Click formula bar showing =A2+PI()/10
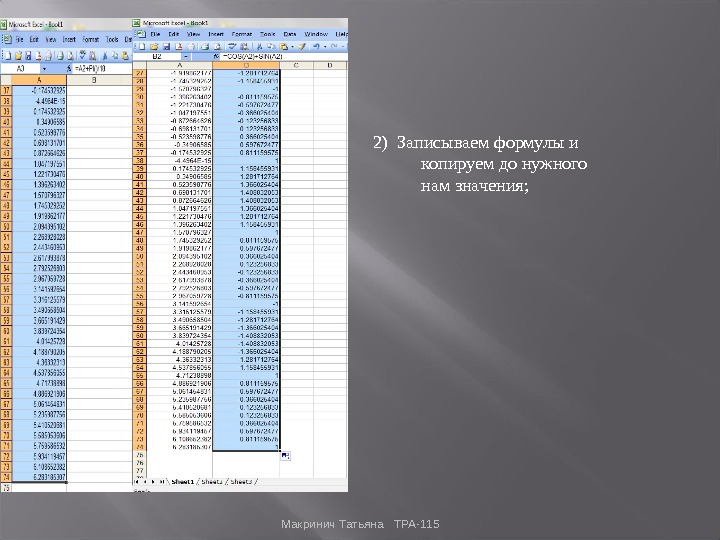 (103, 69)
